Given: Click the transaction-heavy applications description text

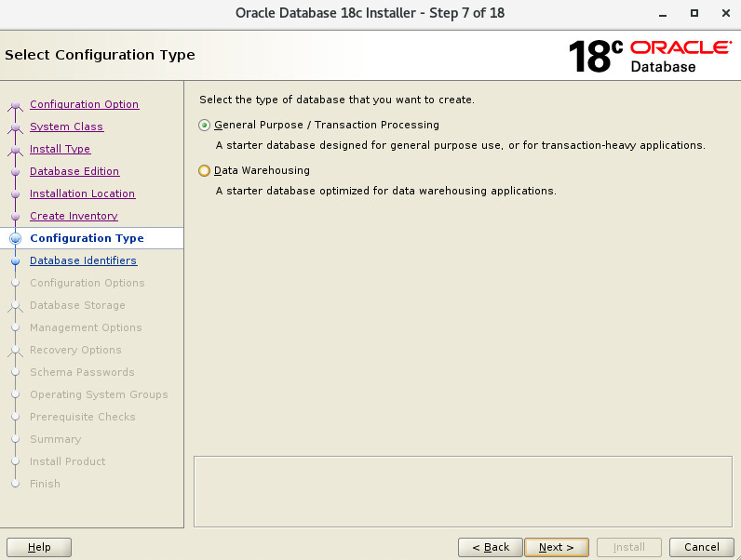Looking at the screenshot, I should [x=460, y=145].
